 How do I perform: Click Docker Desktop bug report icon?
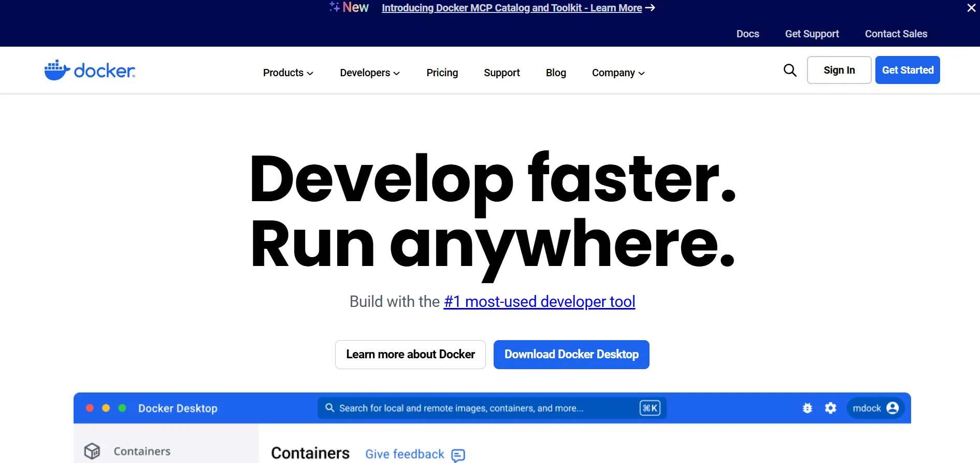pos(807,408)
